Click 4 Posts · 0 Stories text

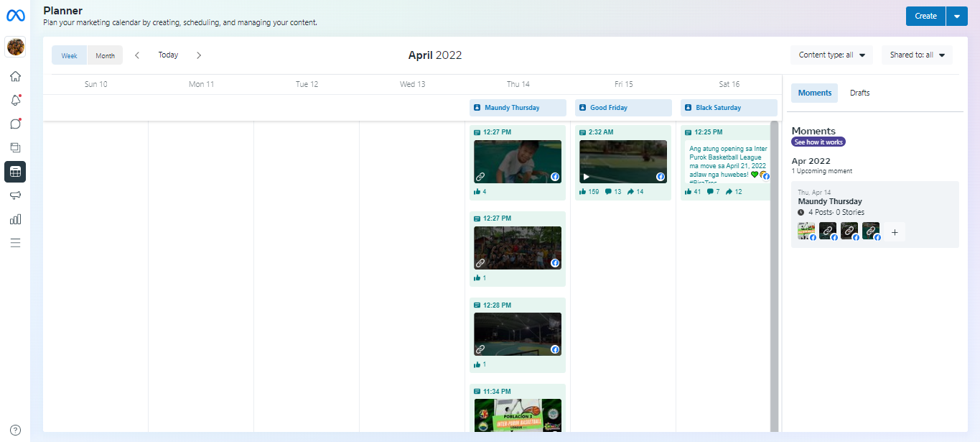[x=836, y=213]
